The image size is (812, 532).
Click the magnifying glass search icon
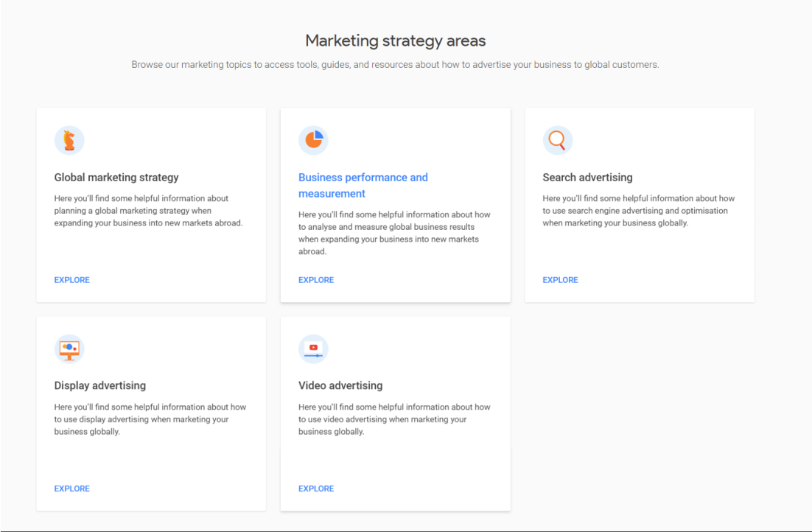558,140
